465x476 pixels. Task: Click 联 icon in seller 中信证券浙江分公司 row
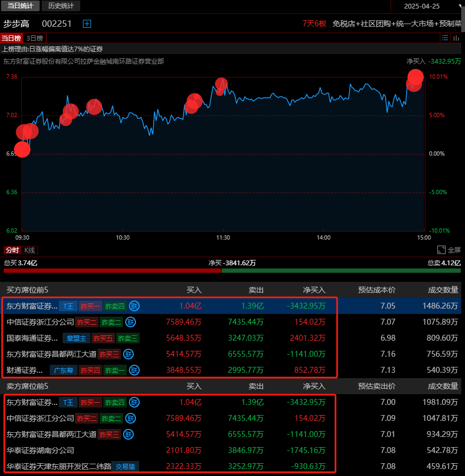coord(131,418)
